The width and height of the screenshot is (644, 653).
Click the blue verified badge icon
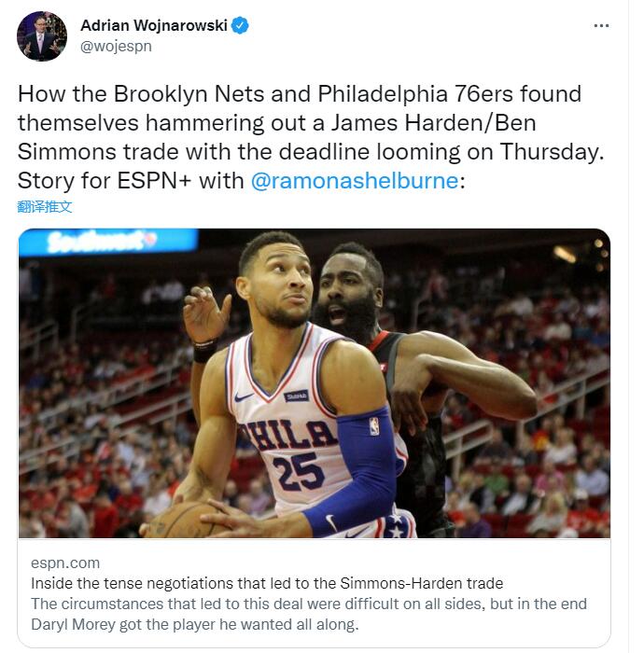[x=240, y=25]
